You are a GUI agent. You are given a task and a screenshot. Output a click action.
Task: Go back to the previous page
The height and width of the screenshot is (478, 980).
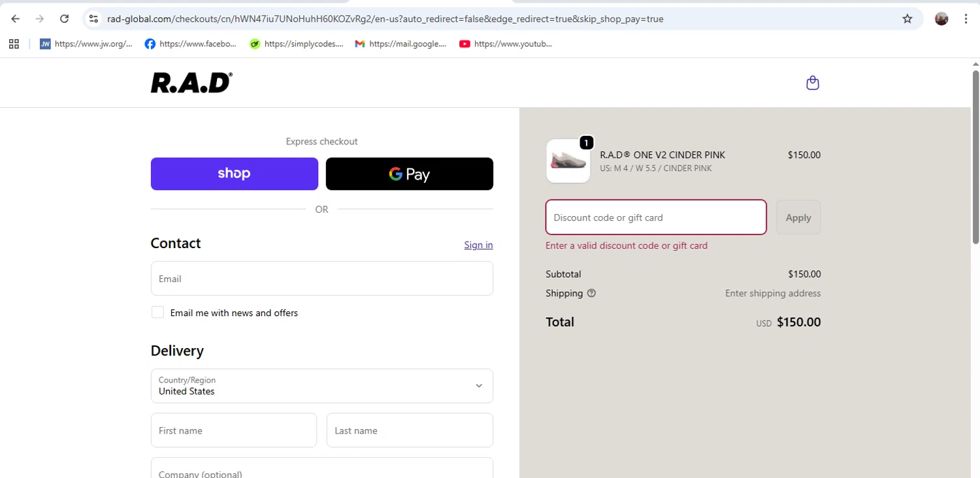16,19
